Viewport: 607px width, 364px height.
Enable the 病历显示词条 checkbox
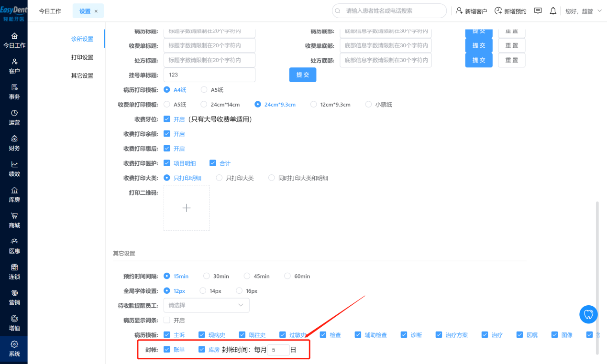(167, 320)
